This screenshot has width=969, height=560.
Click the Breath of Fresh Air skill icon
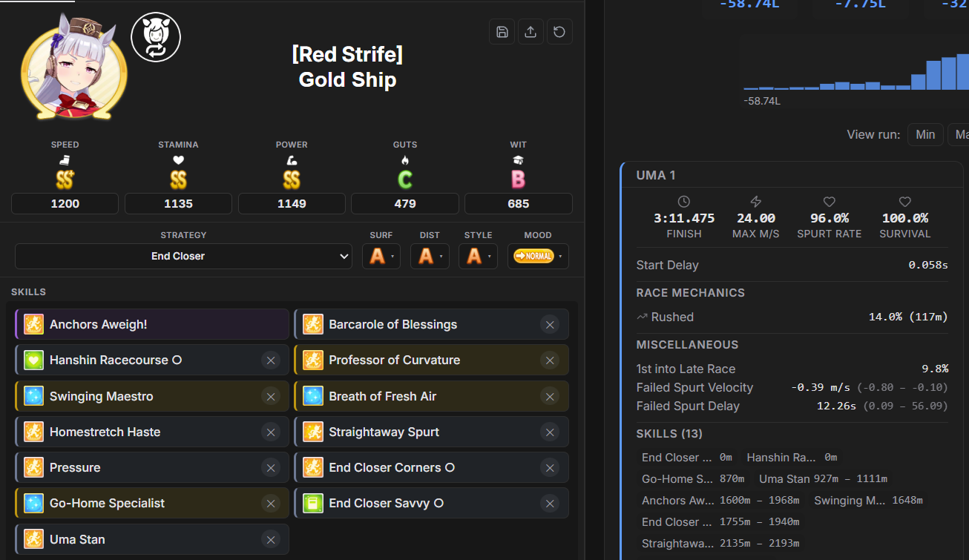[313, 396]
